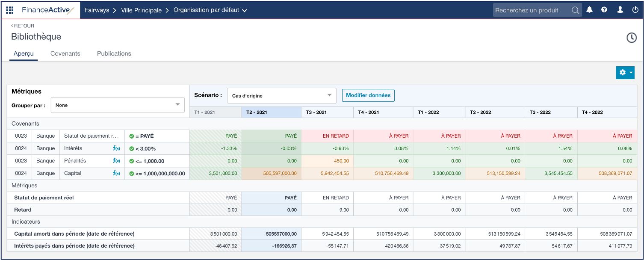Switch to the Publications tab
The height and width of the screenshot is (260, 644).
(x=114, y=53)
